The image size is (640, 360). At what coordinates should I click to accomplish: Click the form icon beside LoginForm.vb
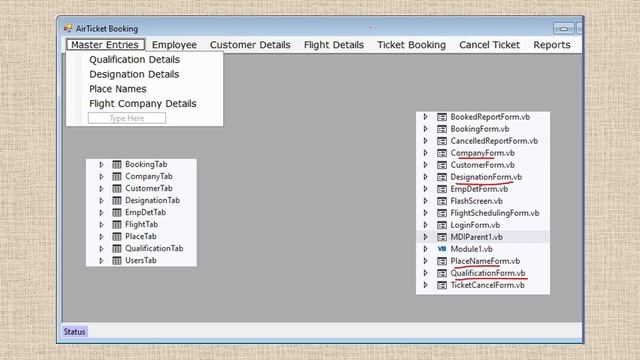coord(442,225)
